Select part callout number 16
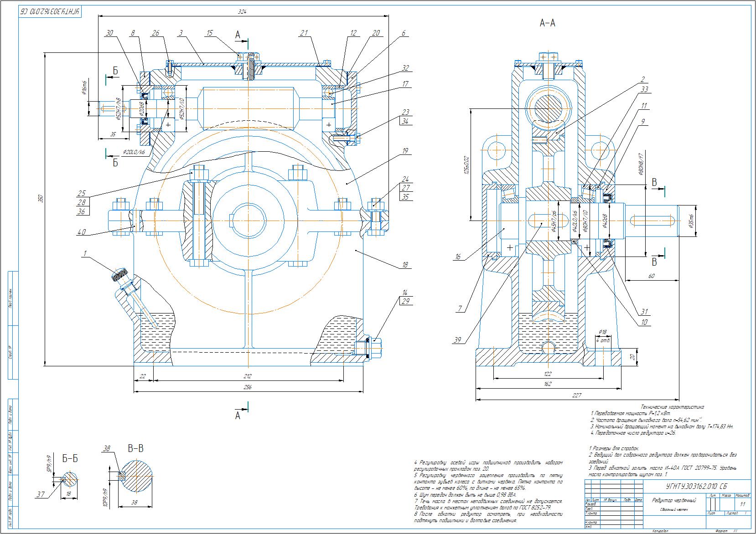 tap(458, 257)
